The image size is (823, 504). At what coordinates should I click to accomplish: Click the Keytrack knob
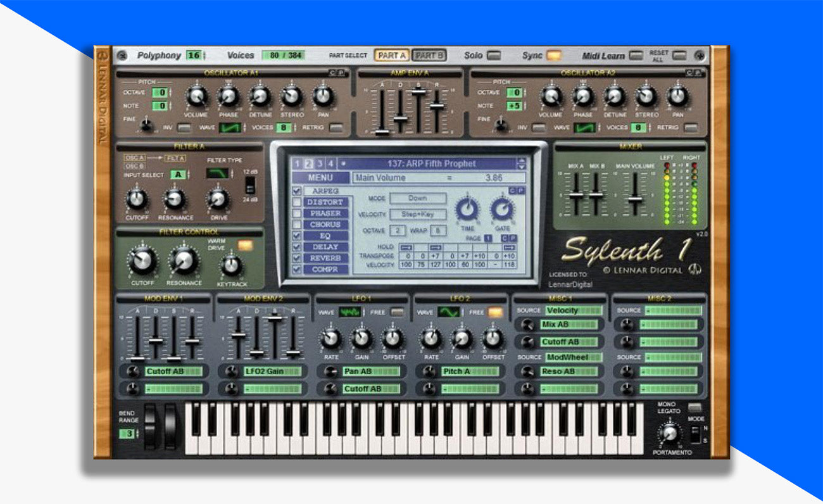tap(231, 265)
